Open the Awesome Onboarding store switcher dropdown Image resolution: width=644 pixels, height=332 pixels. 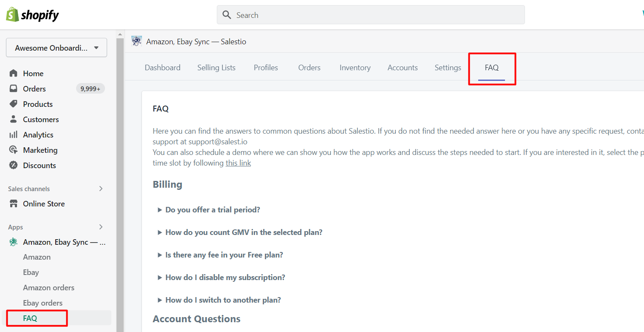pyautogui.click(x=56, y=48)
